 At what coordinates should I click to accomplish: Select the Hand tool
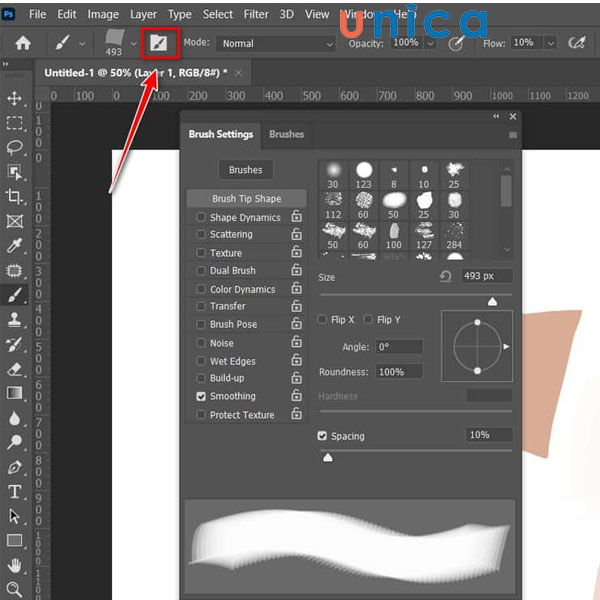tap(15, 565)
